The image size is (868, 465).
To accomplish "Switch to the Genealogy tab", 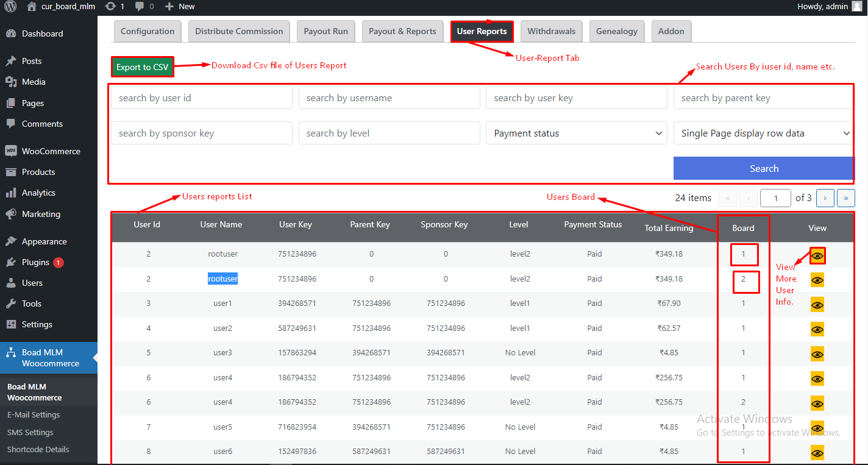I will 617,30.
